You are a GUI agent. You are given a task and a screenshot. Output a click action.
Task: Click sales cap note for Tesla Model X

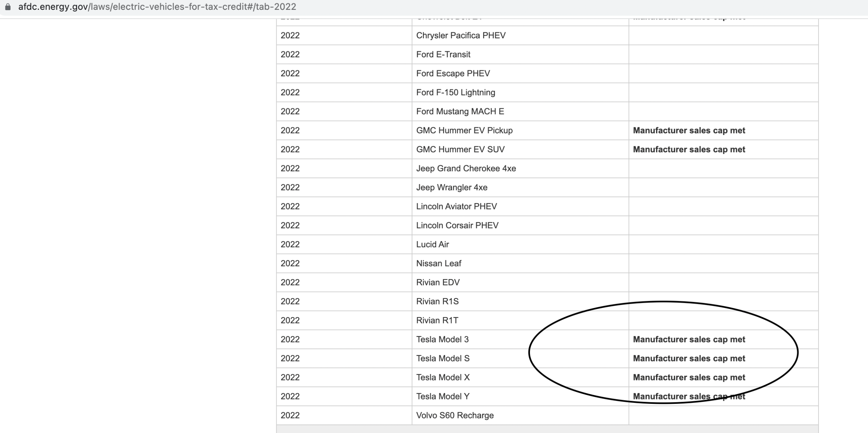689,377
